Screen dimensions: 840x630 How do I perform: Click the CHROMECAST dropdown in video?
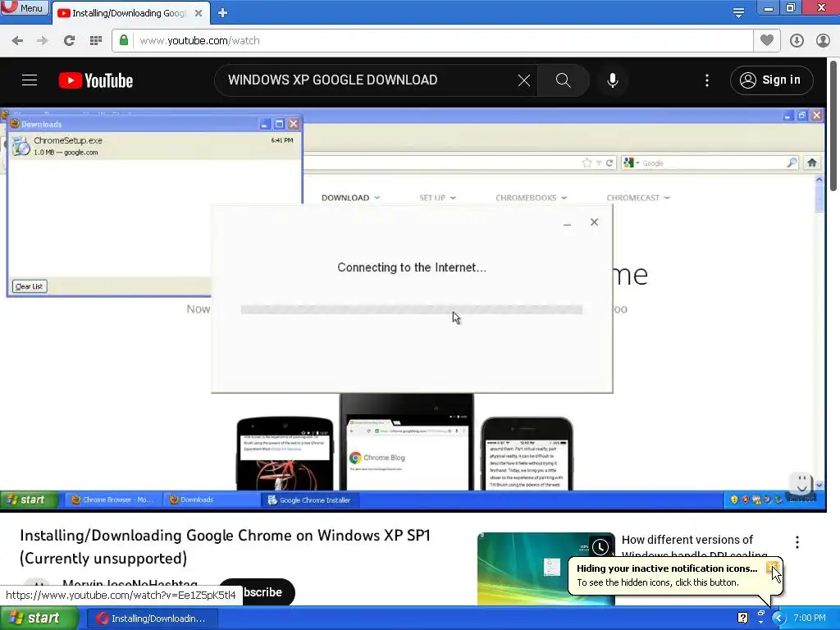(x=638, y=198)
